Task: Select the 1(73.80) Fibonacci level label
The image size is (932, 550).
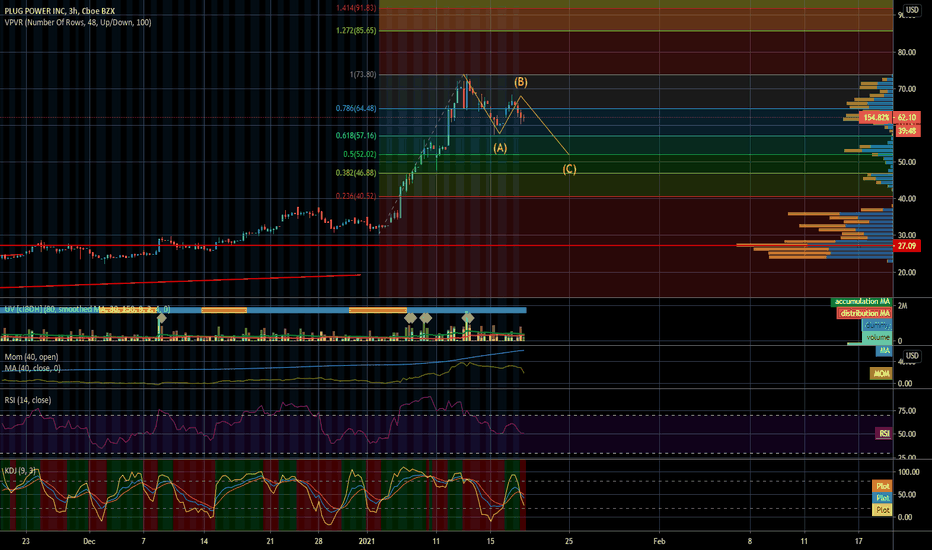Action: pyautogui.click(x=363, y=74)
